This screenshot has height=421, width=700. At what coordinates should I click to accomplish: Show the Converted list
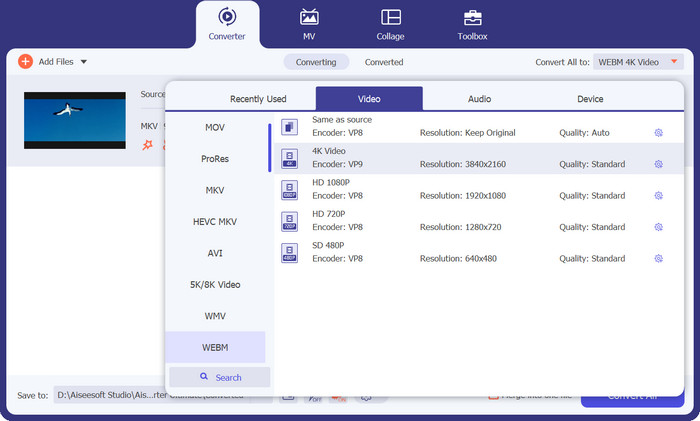(384, 62)
